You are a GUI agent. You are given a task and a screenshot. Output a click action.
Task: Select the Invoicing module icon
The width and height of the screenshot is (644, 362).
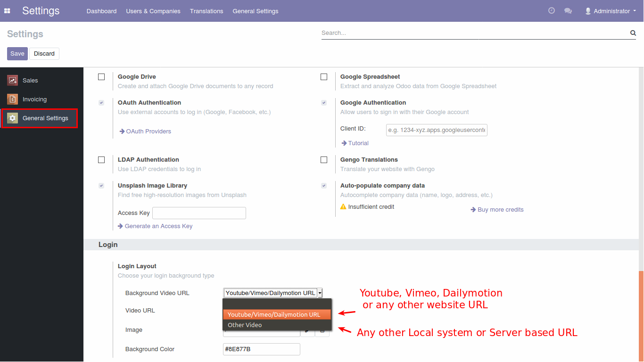coord(13,99)
